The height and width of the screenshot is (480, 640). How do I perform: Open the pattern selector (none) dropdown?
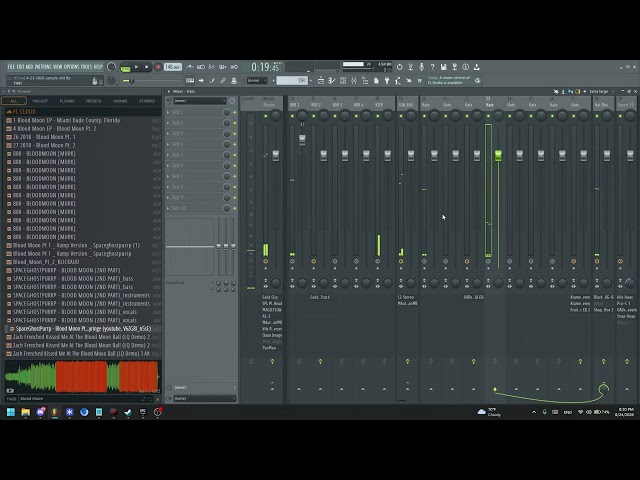[257, 81]
